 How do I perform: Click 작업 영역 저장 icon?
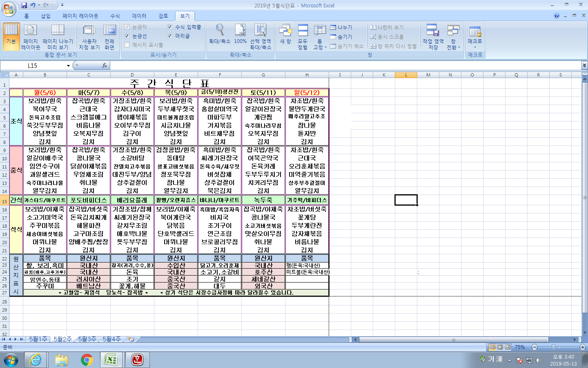(x=433, y=37)
